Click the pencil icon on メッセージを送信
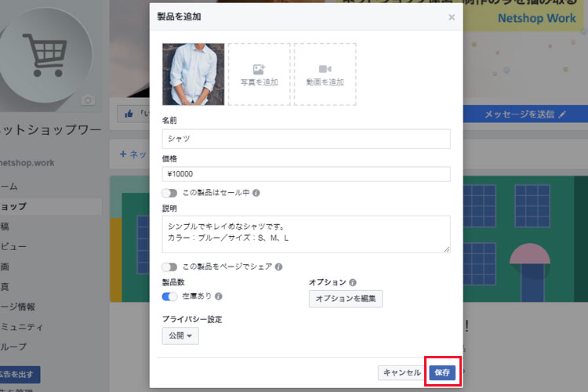 coord(562,114)
